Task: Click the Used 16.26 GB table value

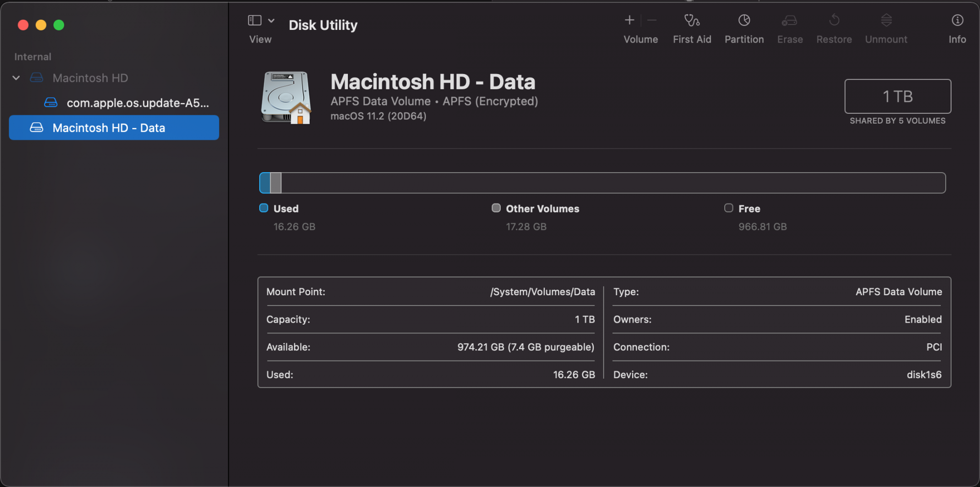Action: (x=574, y=375)
